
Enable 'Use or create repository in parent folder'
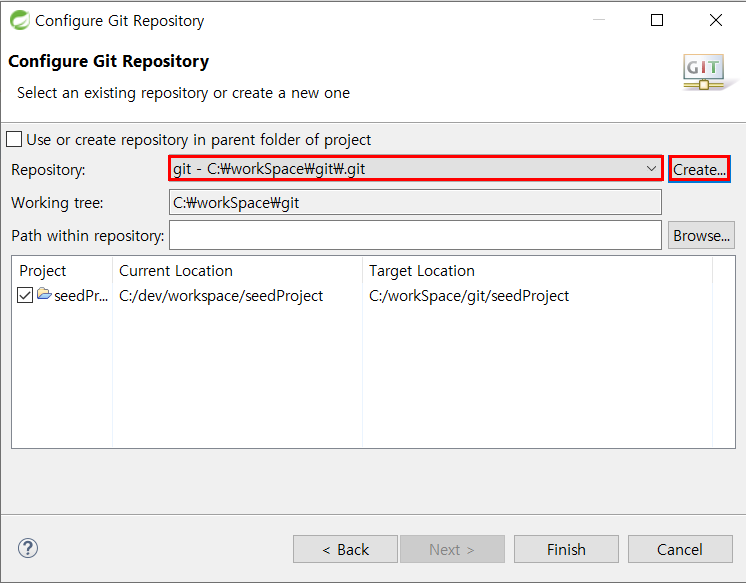pos(14,139)
